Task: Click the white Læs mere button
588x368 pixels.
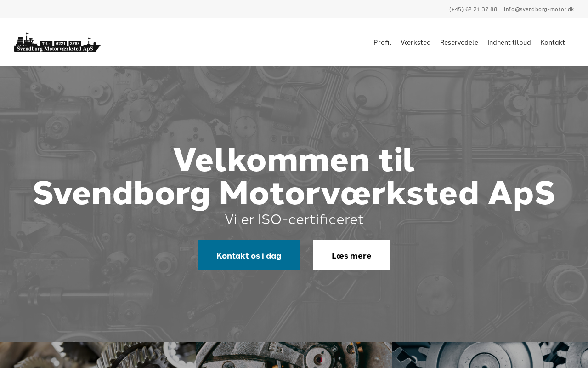Action: (351, 255)
